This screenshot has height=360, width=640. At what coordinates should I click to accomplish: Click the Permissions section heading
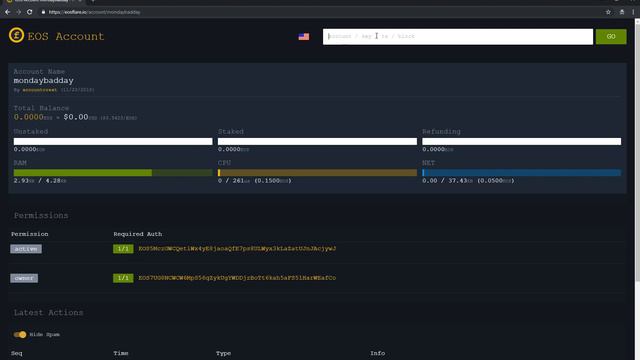41,216
